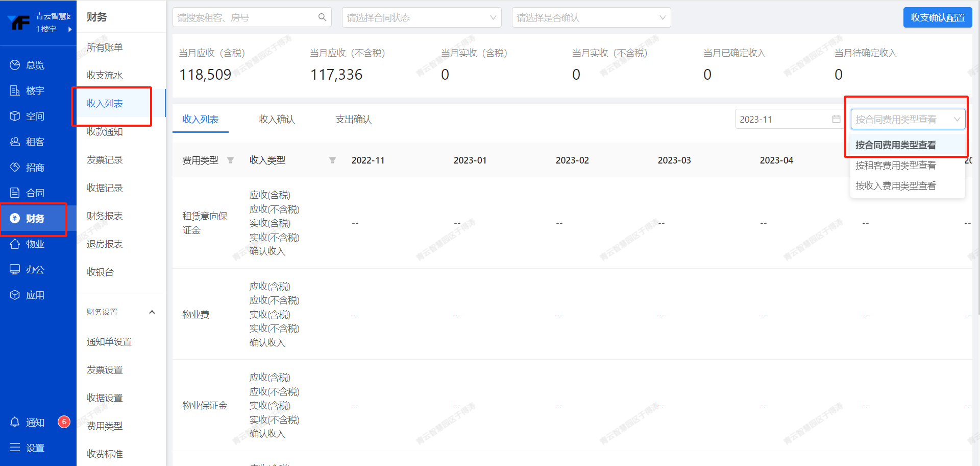
Task: Open the contract status (请选择合同状态) dropdown
Action: [x=421, y=17]
